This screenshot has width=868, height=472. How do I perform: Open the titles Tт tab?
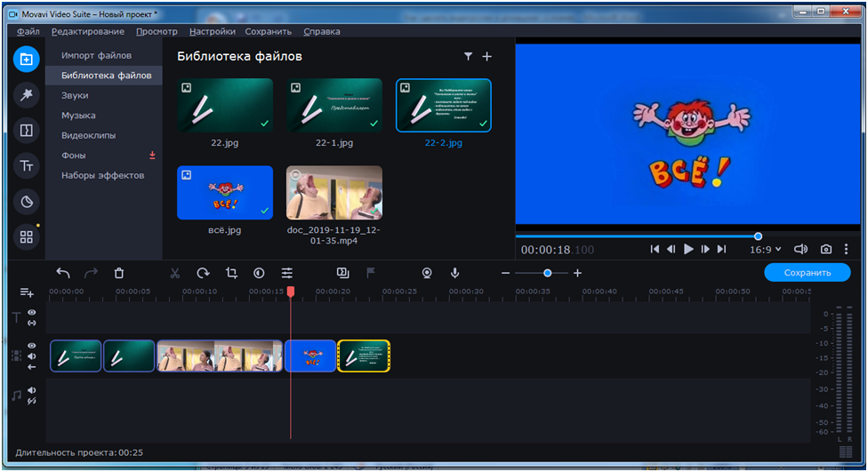point(26,166)
